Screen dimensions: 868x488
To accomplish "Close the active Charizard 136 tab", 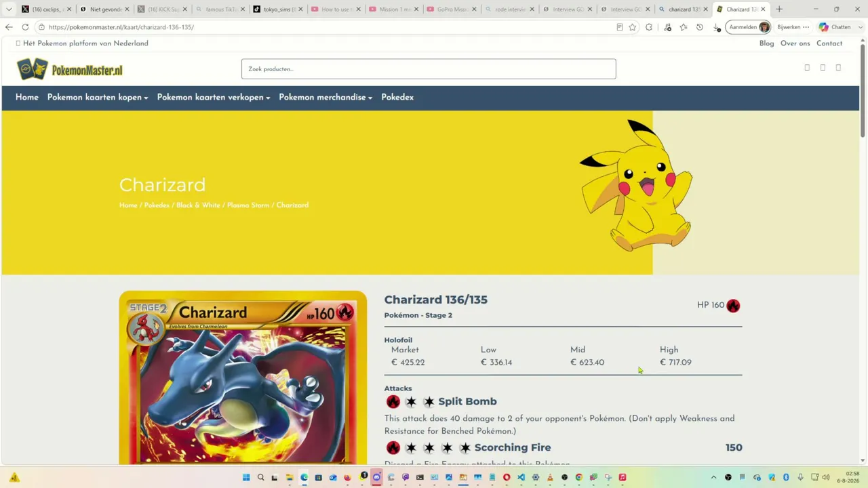I will tap(764, 9).
